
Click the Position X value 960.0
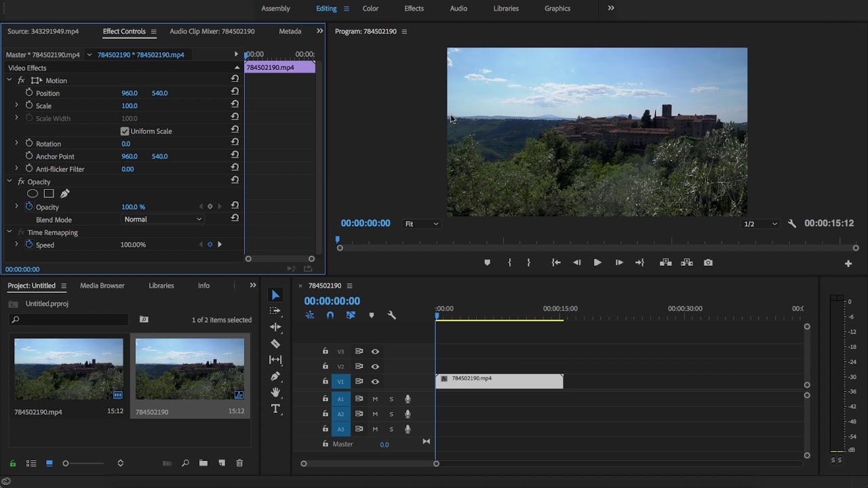(x=130, y=93)
